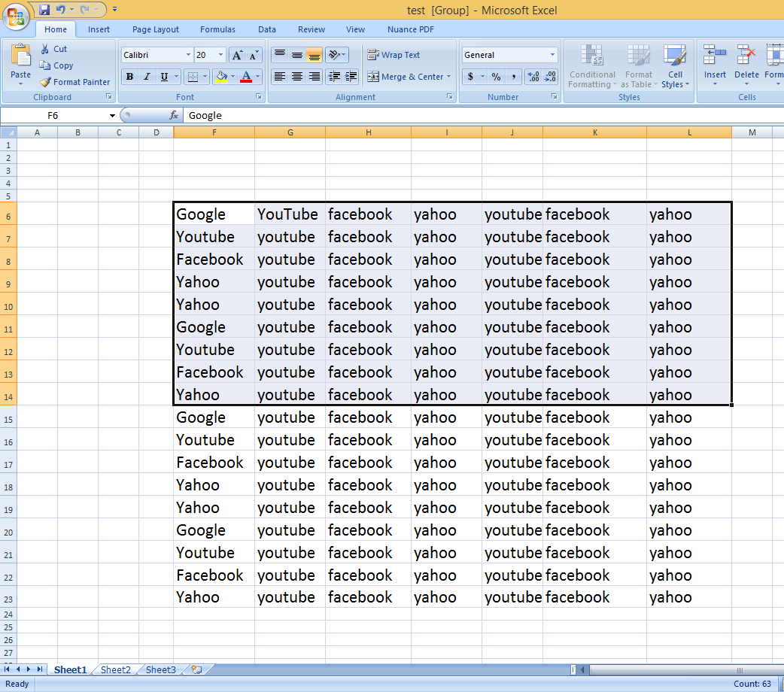Open Conditional Formatting menu
Screen dimensions: 784x692
pyautogui.click(x=592, y=66)
